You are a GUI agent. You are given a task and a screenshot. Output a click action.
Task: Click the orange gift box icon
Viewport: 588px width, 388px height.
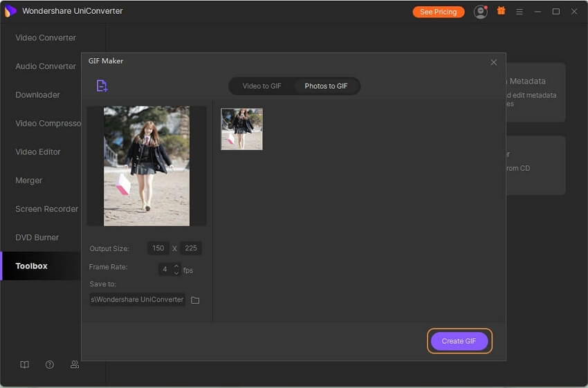click(501, 12)
